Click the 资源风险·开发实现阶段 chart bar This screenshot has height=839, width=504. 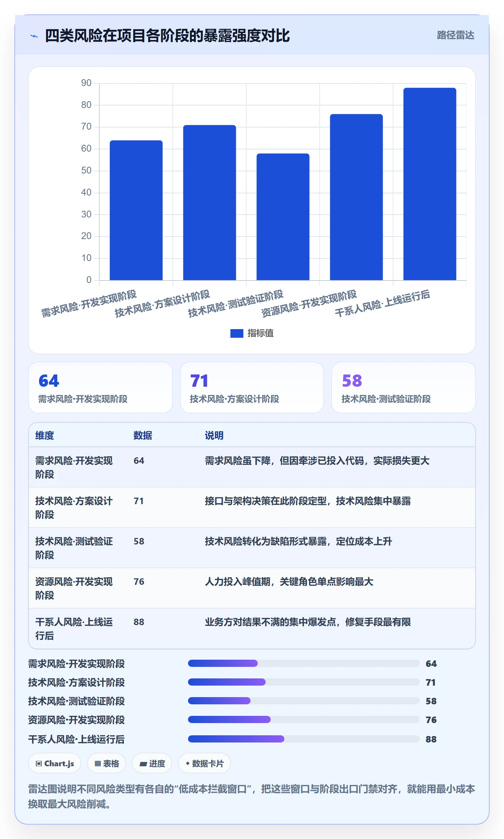[356, 197]
